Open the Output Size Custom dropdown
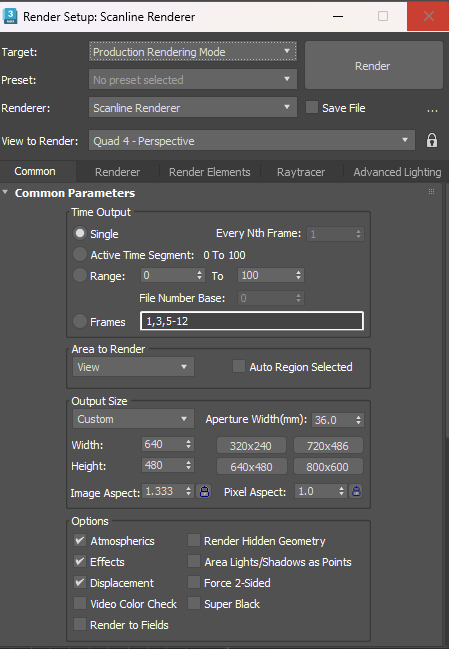 tap(133, 419)
